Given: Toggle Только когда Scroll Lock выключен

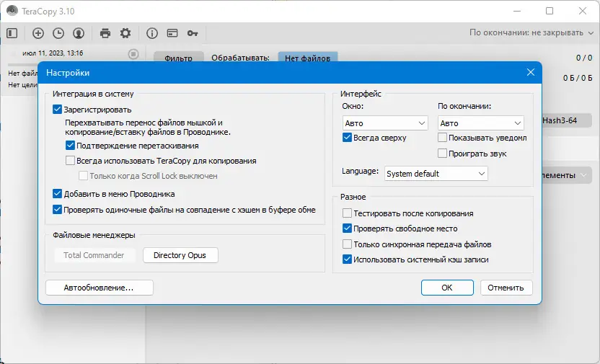Looking at the screenshot, I should point(83,175).
